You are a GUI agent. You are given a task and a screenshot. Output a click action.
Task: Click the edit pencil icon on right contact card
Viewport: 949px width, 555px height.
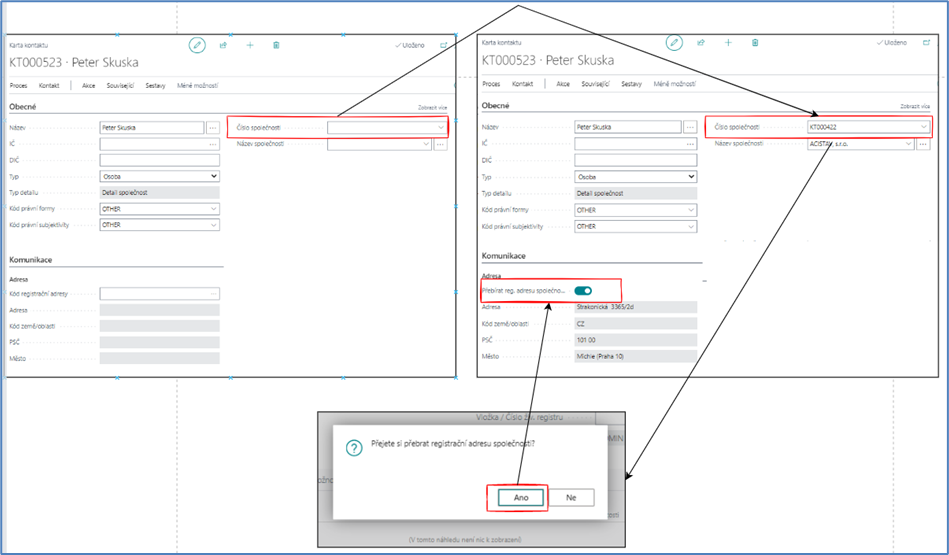pos(675,43)
